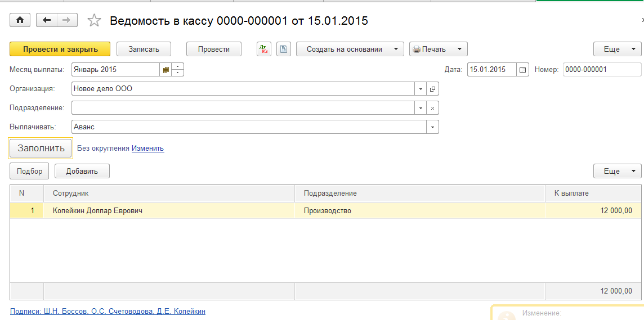The height and width of the screenshot is (320, 644).
Task: Click into the Номер input field
Action: tap(601, 70)
